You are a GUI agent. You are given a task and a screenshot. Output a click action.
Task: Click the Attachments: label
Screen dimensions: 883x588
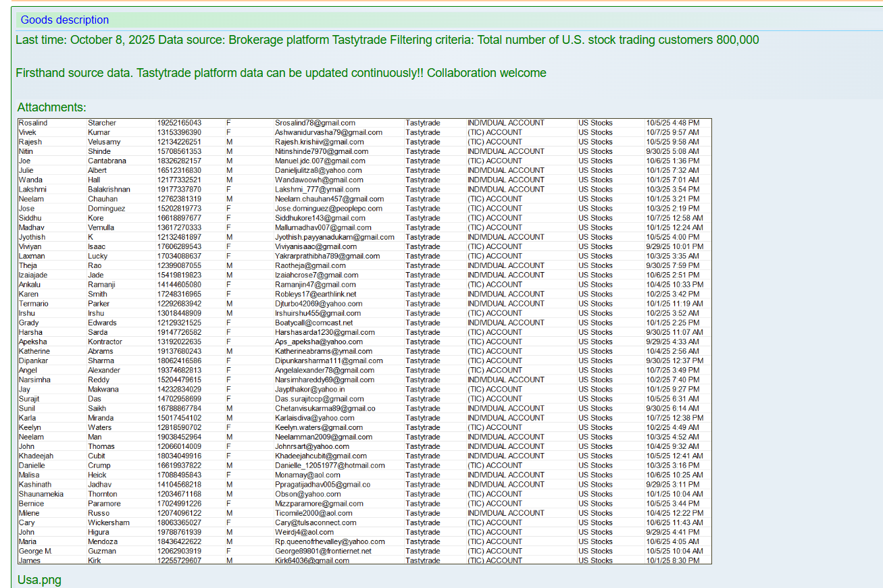[x=51, y=107]
